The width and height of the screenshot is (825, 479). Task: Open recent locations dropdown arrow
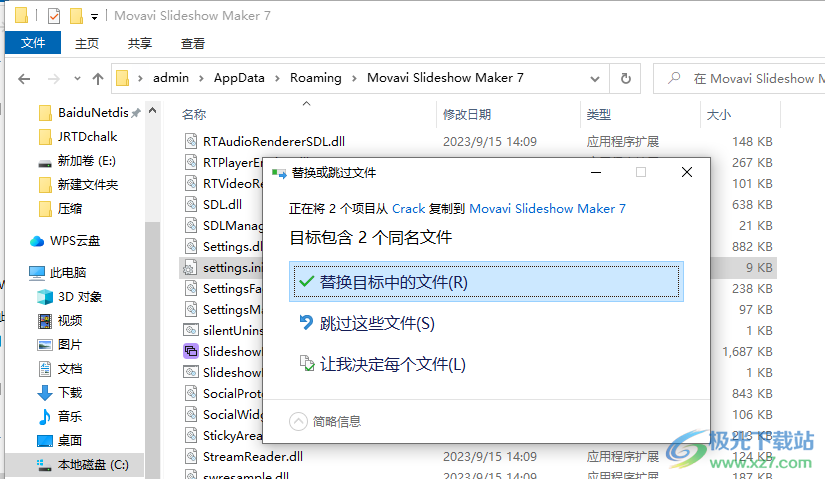tap(77, 79)
